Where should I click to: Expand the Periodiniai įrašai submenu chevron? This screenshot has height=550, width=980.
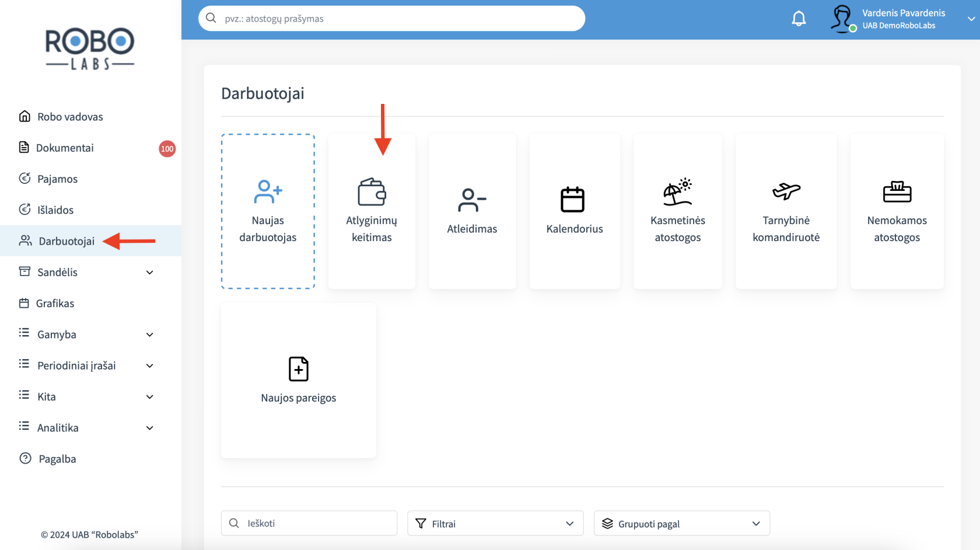pyautogui.click(x=150, y=366)
